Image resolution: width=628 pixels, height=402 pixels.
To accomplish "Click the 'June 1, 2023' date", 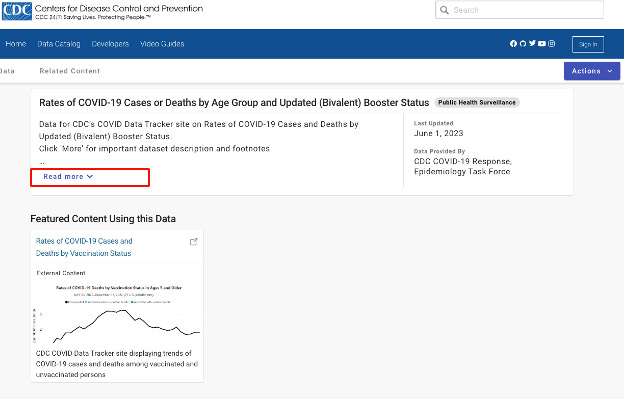I will click(x=441, y=134).
